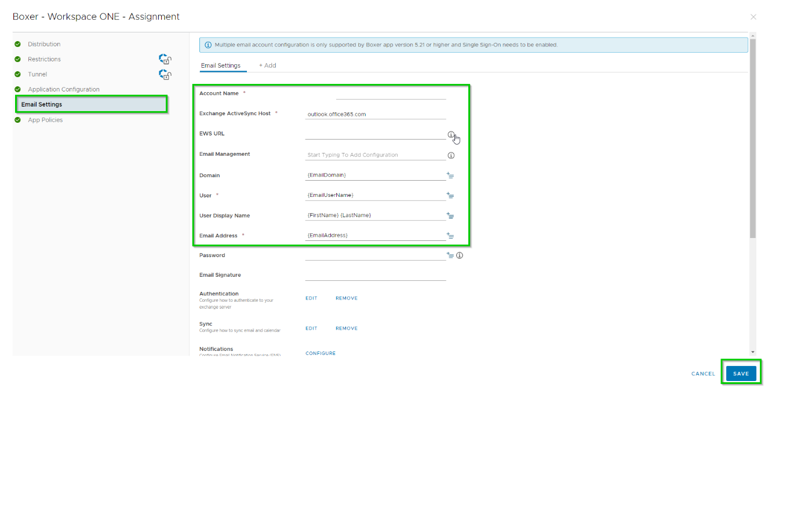Open lookup values for User Display Name

tap(450, 215)
